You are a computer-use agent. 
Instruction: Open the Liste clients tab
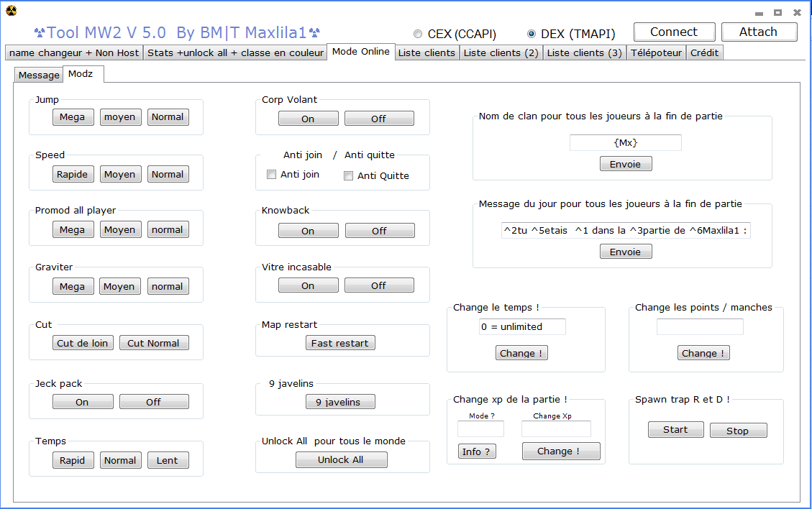coord(426,52)
